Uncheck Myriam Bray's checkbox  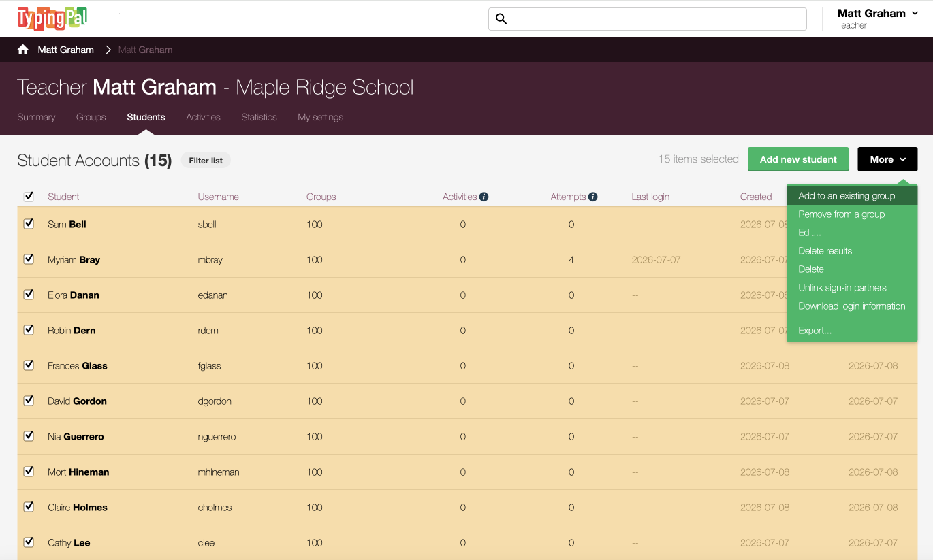pyautogui.click(x=29, y=259)
